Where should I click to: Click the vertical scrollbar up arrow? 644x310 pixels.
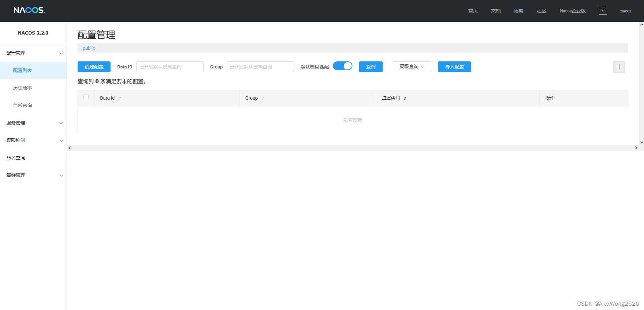coord(642,24)
